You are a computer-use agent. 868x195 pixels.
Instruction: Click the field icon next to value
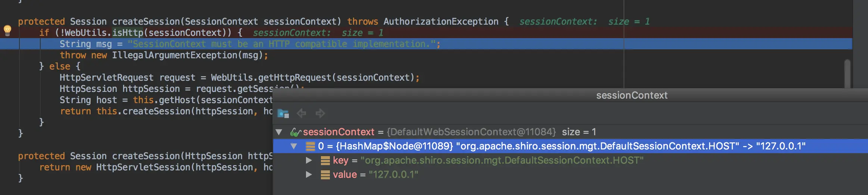(325, 175)
